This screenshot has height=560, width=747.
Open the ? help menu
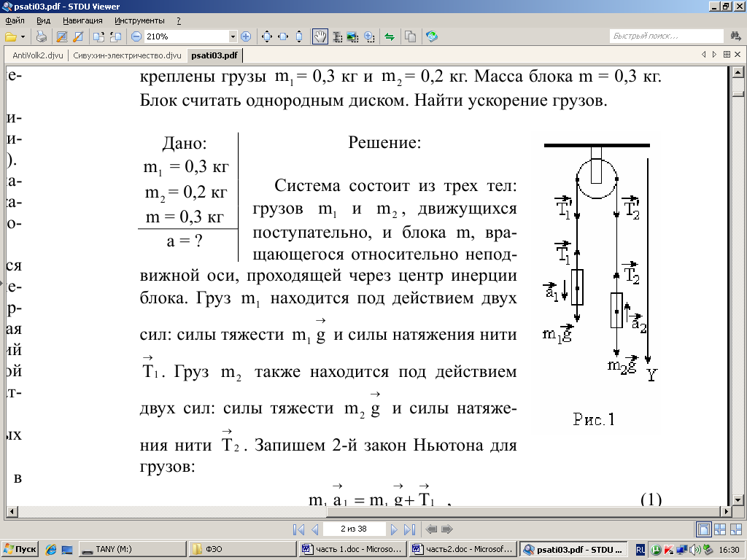[x=179, y=20]
